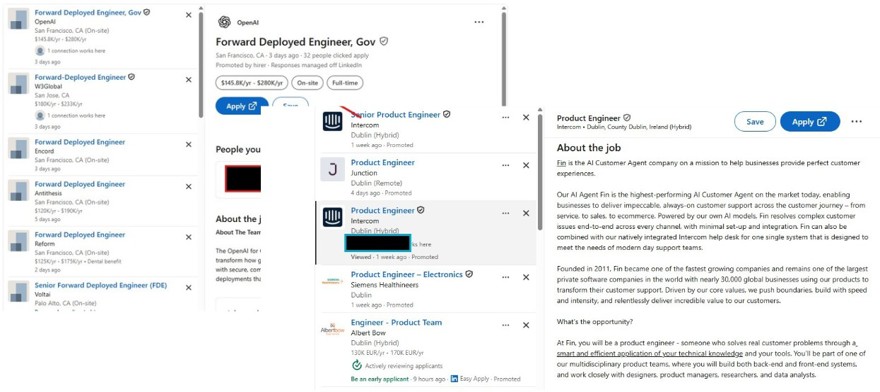This screenshot has height=392, width=880.
Task: Click the Junction J logo
Action: point(332,169)
